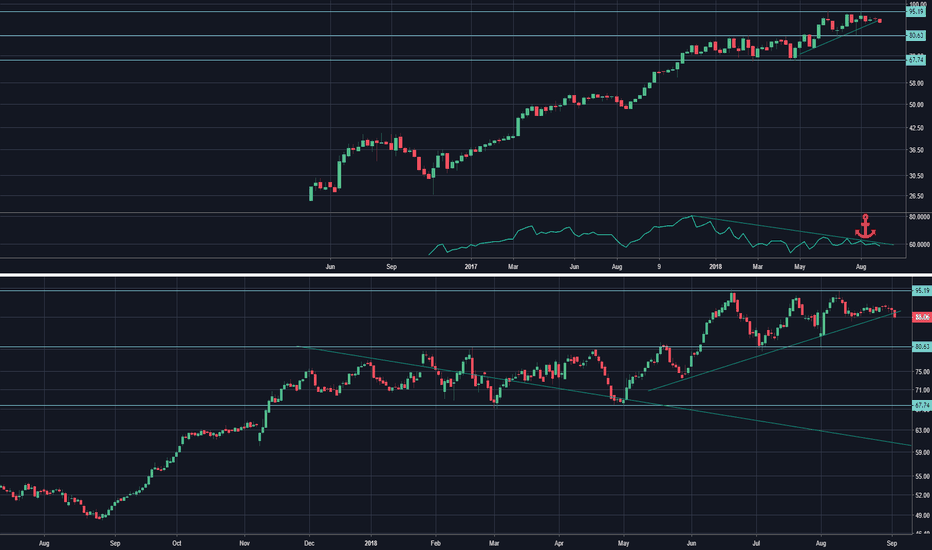
Task: Select the 95.19 price label on upper chart
Action: pyautogui.click(x=916, y=11)
